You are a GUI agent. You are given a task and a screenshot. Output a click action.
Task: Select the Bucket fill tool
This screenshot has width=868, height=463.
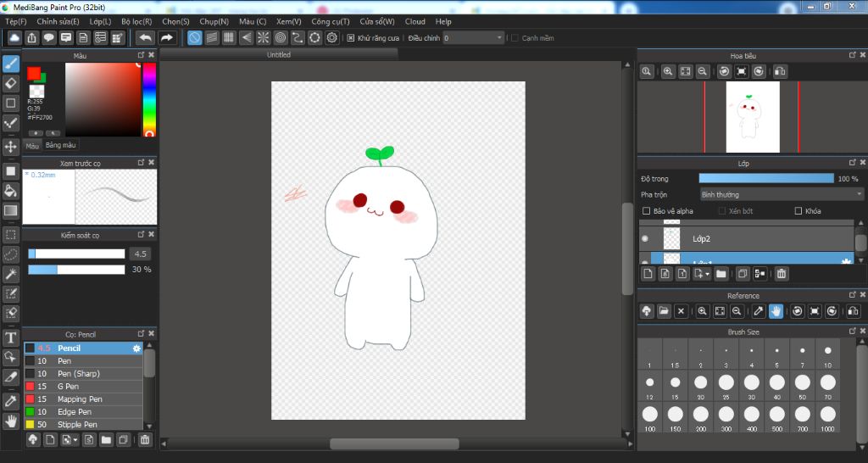(x=10, y=191)
